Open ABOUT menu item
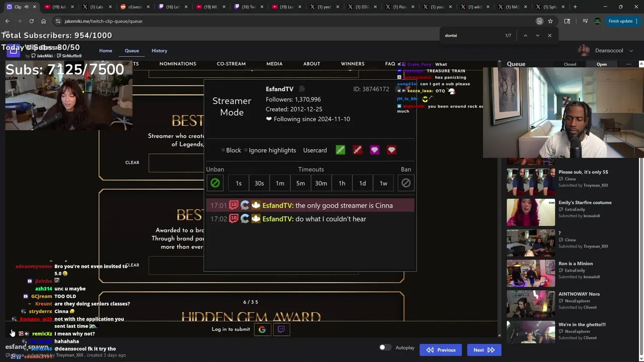The width and height of the screenshot is (644, 362). [311, 64]
